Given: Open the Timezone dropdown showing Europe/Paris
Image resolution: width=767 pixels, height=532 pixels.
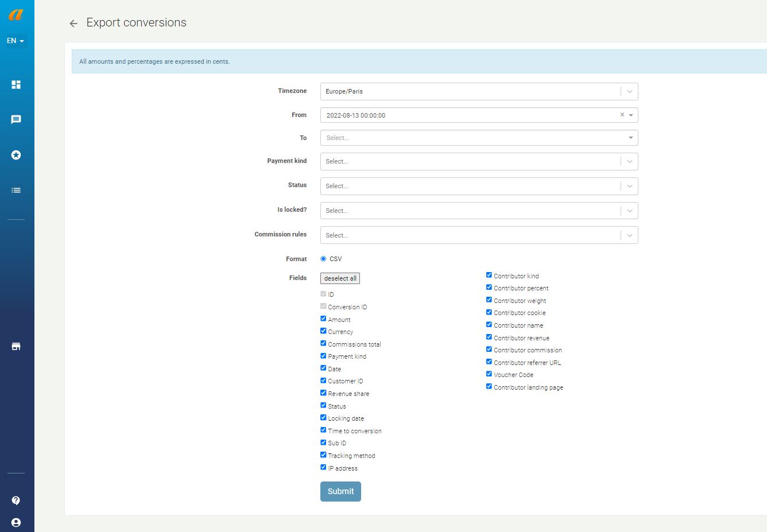Looking at the screenshot, I should [479, 91].
